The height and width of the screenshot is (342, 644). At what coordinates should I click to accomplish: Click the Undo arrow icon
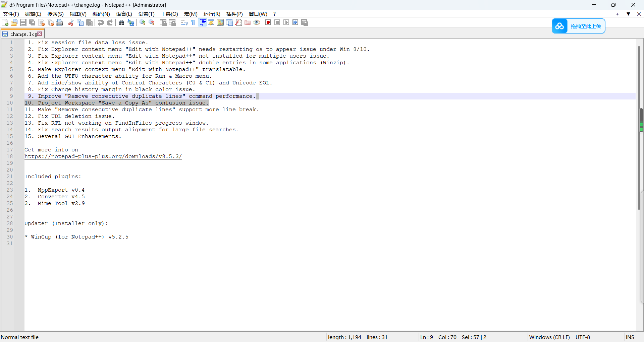tap(101, 22)
